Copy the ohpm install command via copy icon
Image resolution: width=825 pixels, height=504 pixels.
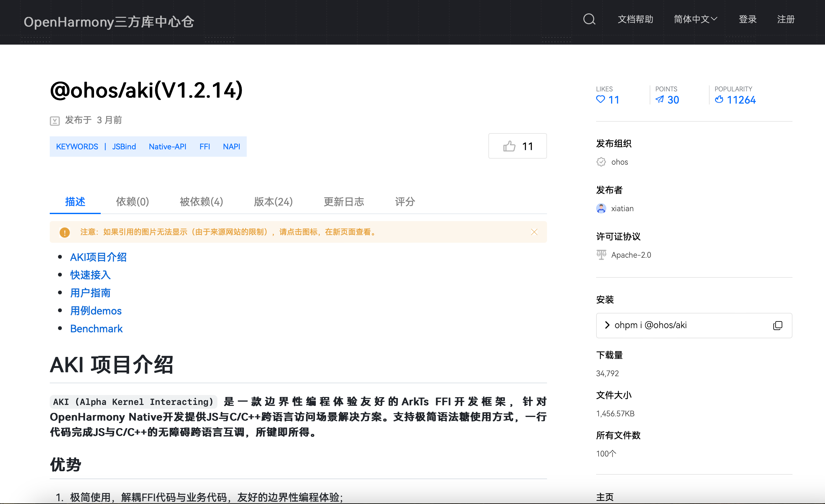pos(778,325)
